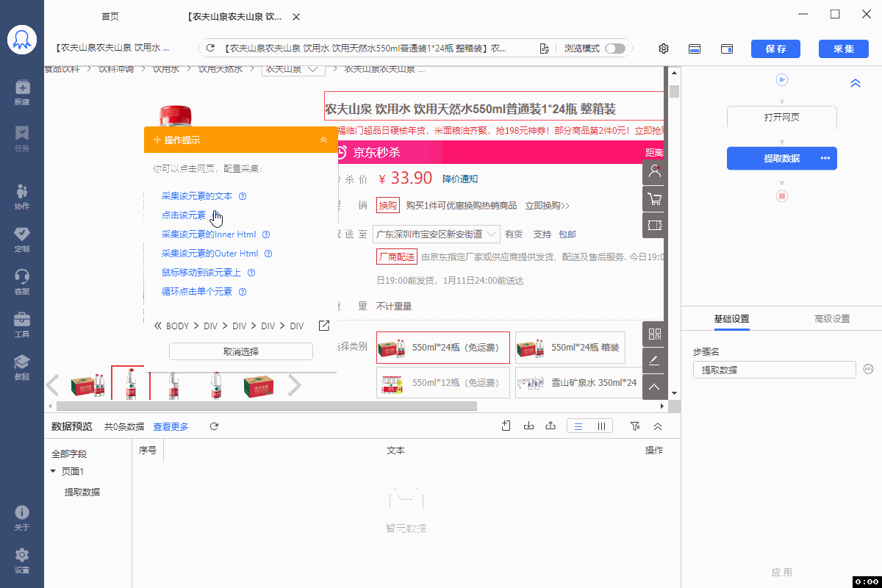Viewport: 882px width, 588px height.
Task: Choose 采集该元素的文本 option
Action: pos(197,196)
